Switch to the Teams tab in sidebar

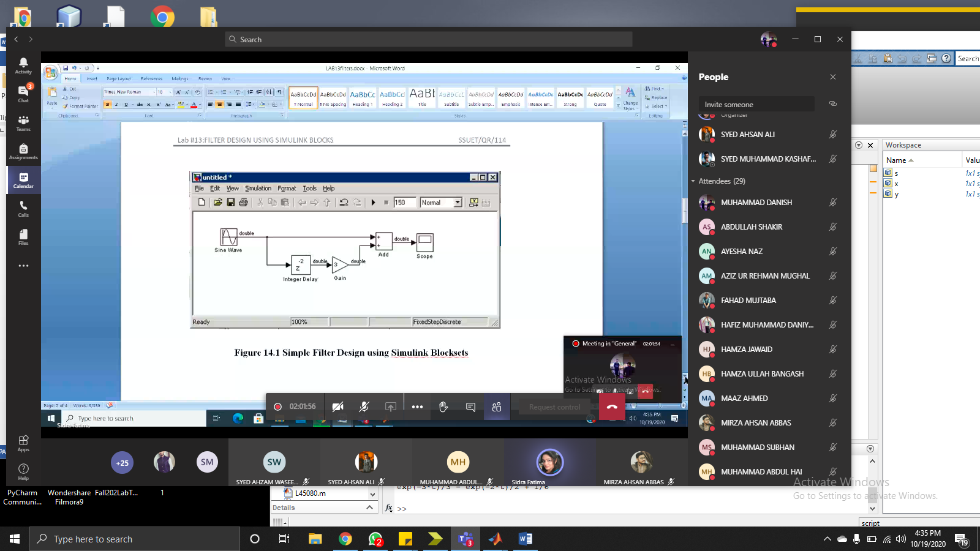coord(23,123)
